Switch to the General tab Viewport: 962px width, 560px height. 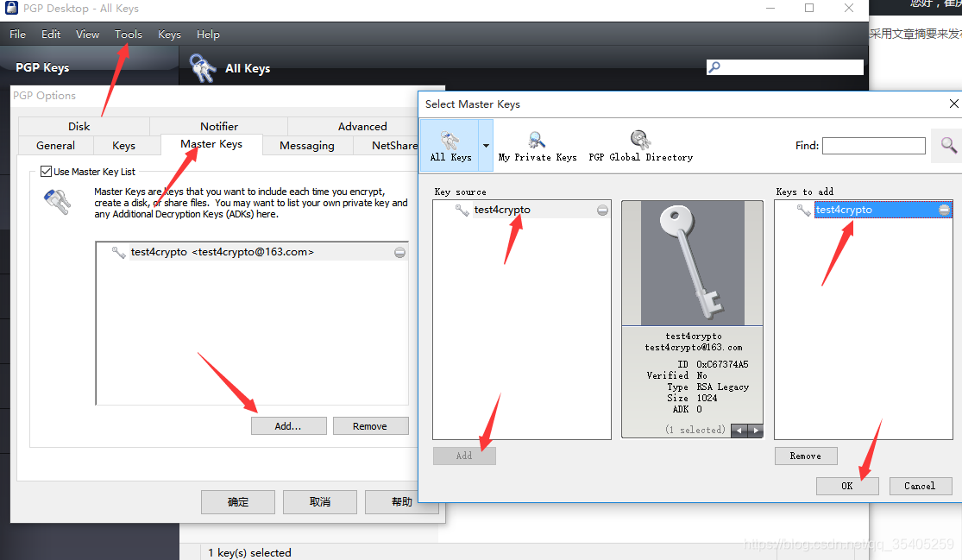point(56,145)
